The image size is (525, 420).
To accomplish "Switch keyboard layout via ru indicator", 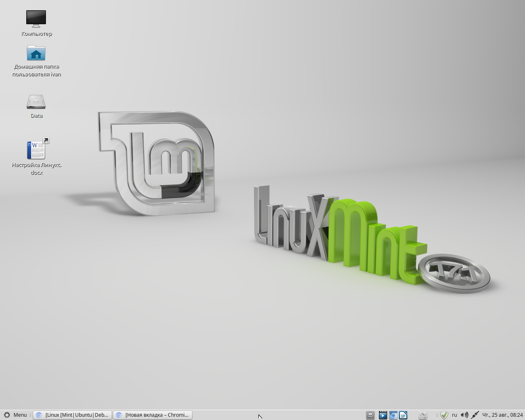I will click(x=454, y=415).
